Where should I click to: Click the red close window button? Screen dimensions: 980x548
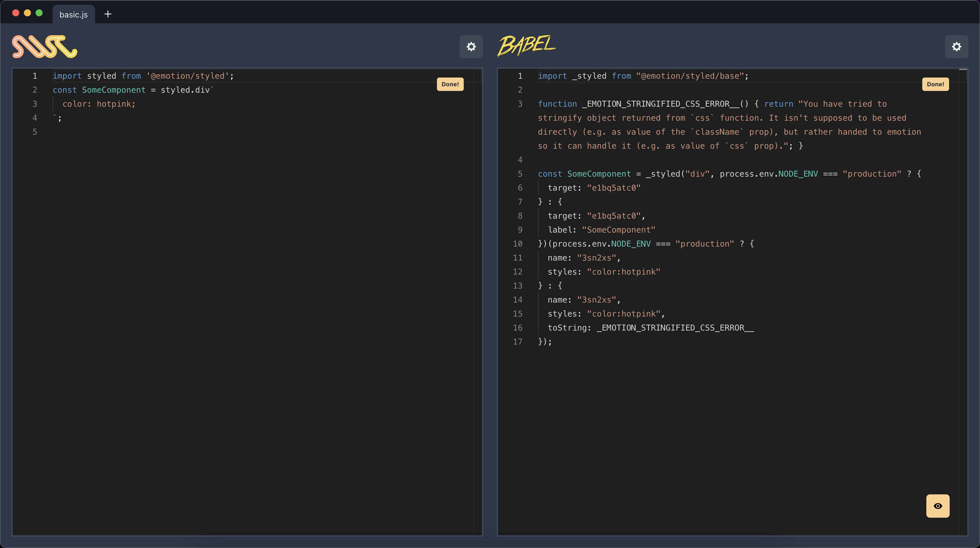coord(15,13)
